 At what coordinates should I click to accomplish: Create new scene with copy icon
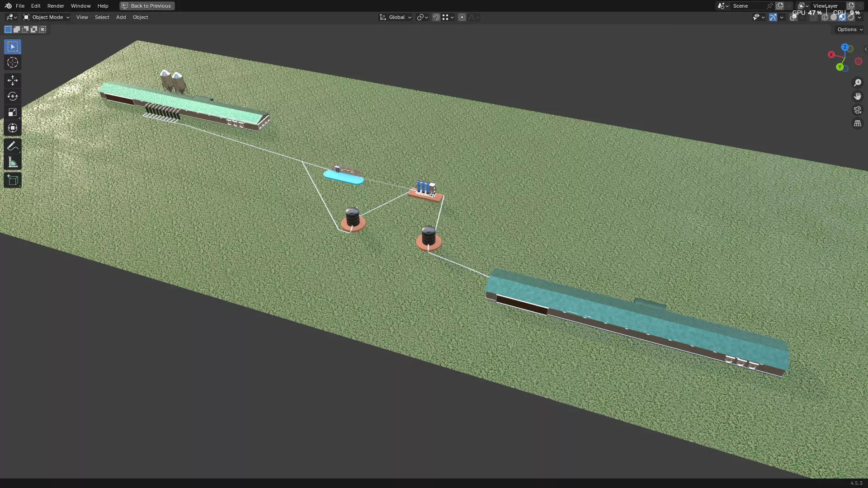(x=780, y=6)
